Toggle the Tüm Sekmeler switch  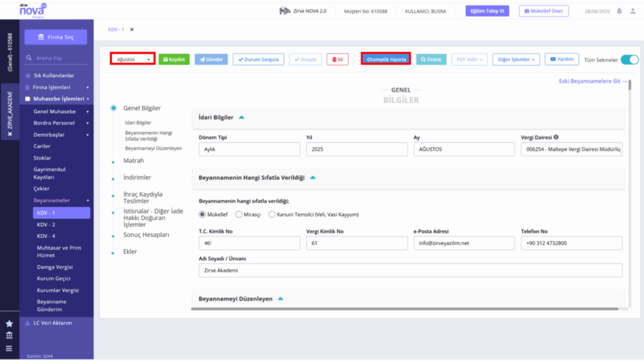(x=630, y=60)
